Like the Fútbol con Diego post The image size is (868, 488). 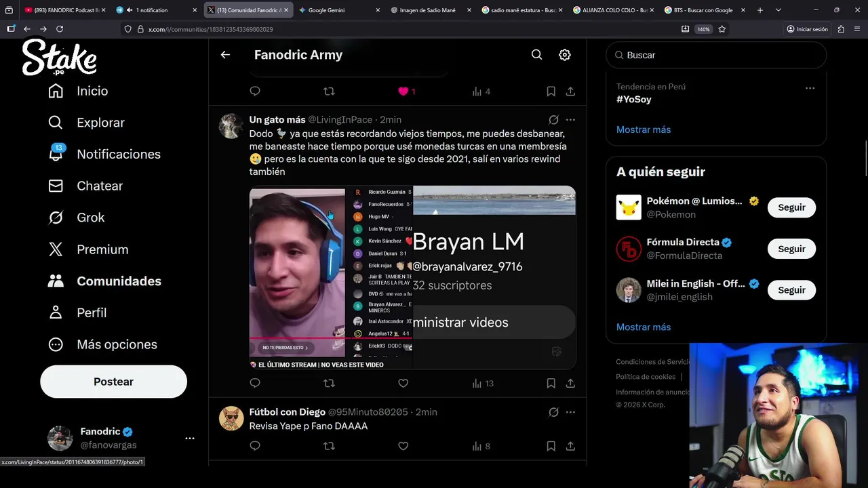[x=403, y=446]
